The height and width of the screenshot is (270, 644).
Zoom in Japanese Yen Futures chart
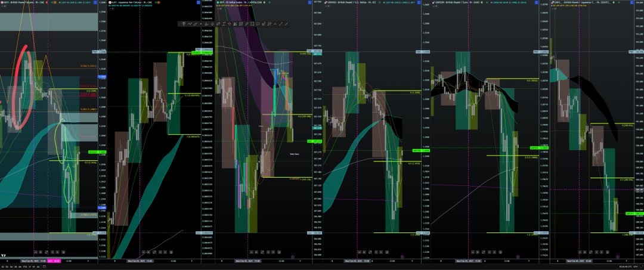[148, 252]
